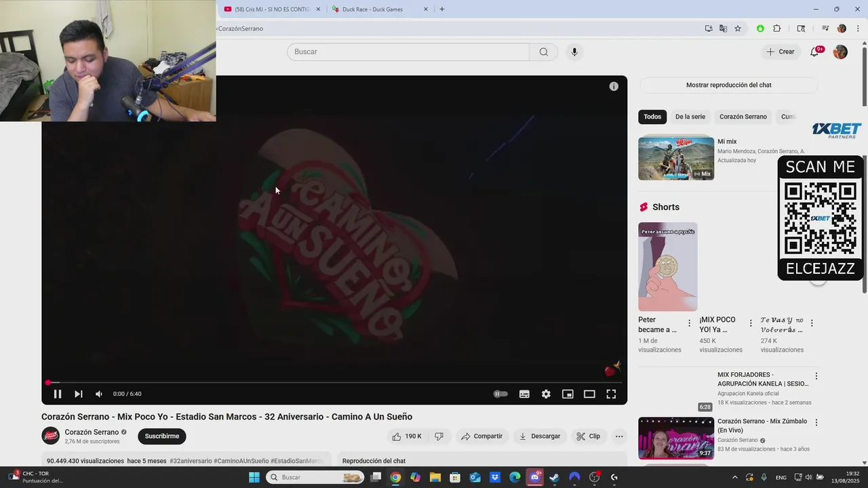Close the Duck Race tab
This screenshot has width=868, height=488.
[x=426, y=9]
